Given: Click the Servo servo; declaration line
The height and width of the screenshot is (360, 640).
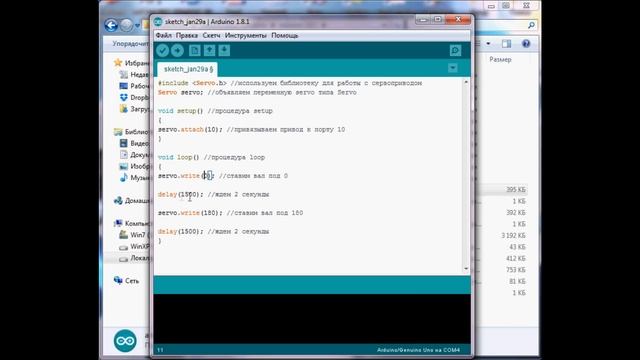Looking at the screenshot, I should pyautogui.click(x=257, y=93).
